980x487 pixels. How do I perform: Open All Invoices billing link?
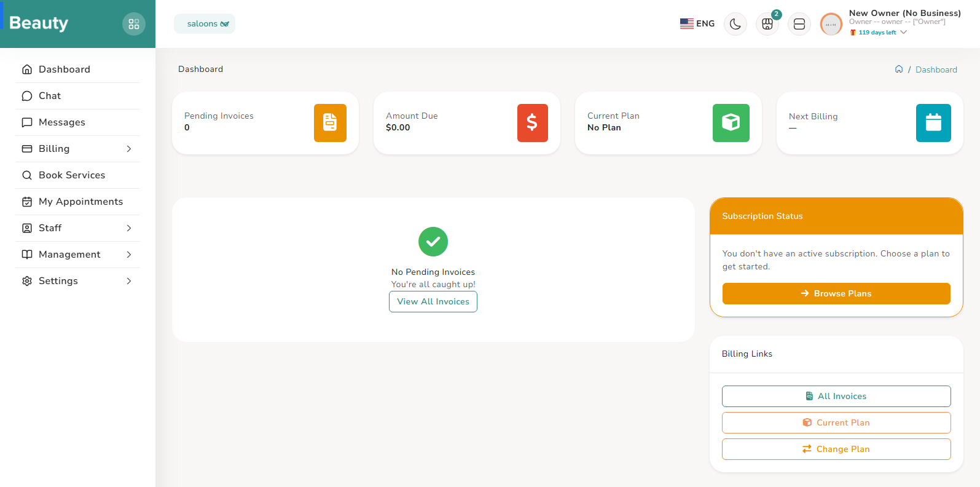point(836,396)
